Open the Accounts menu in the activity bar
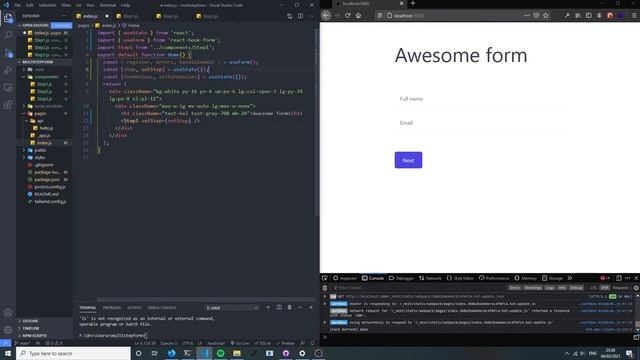The width and height of the screenshot is (640, 360). tap(8, 313)
